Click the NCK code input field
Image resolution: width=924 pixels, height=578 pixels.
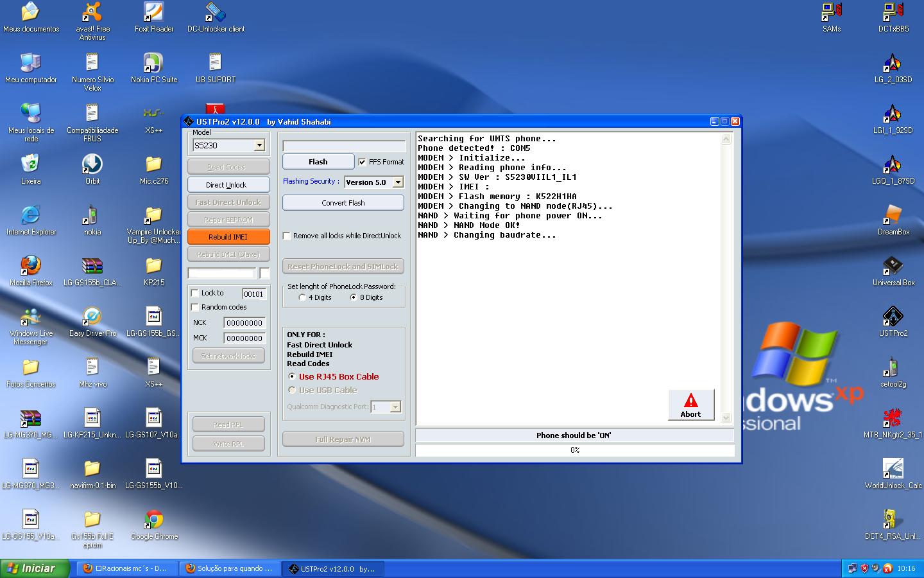(244, 323)
